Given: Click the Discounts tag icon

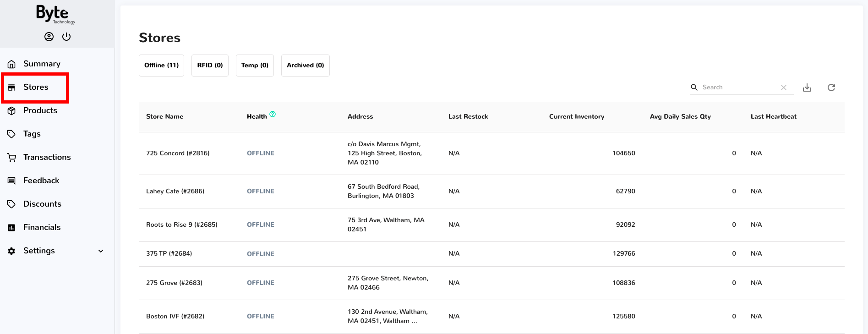Looking at the screenshot, I should 11,204.
